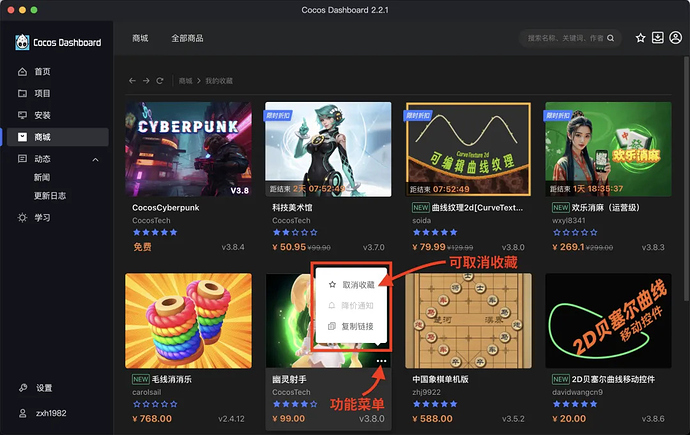Click 商城 breadcrumb link
The image size is (690, 435).
click(x=185, y=81)
